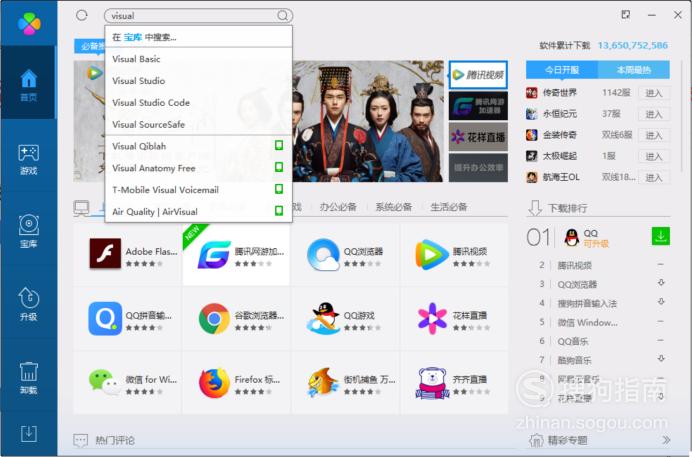Open the download manager icon at sidebar bottom

tap(29, 434)
